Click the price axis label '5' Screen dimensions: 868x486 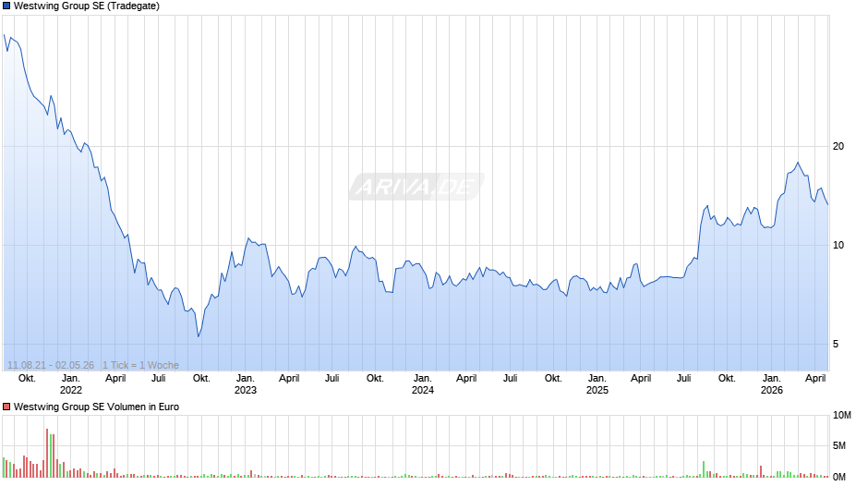(x=836, y=344)
